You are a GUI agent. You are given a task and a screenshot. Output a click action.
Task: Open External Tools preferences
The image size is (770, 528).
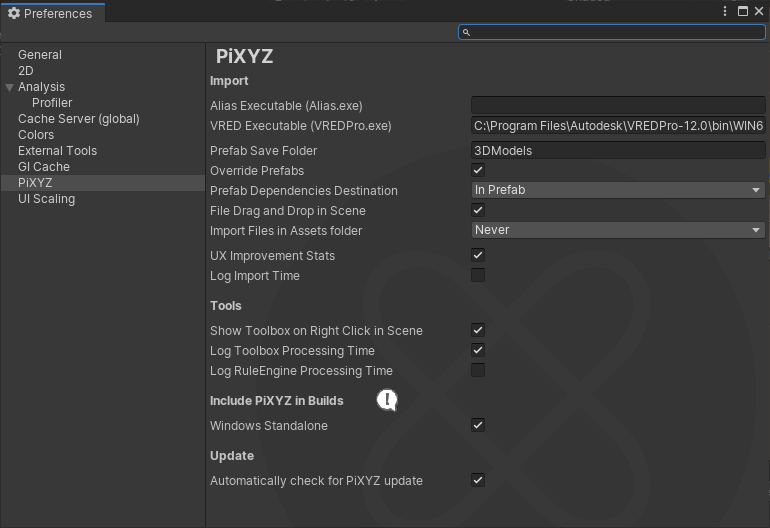(57, 151)
